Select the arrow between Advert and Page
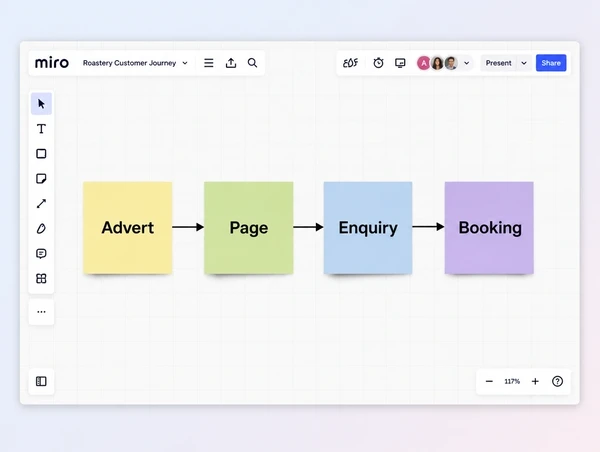The width and height of the screenshot is (600, 452). click(188, 227)
